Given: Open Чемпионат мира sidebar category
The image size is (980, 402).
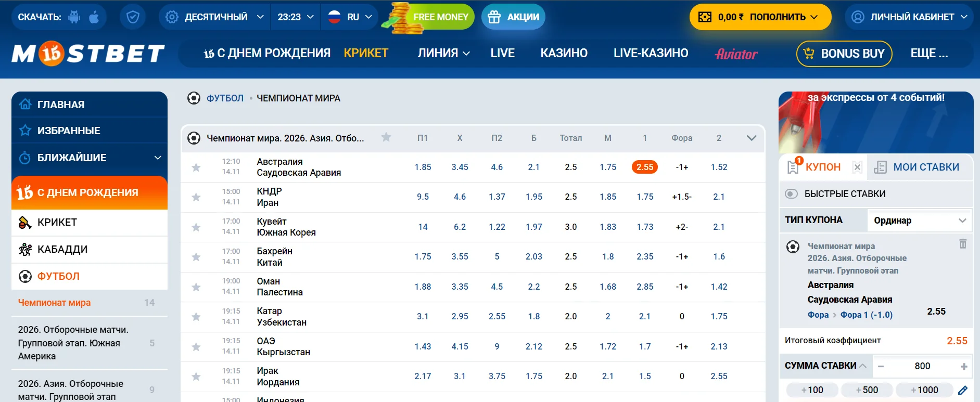Looking at the screenshot, I should pos(90,303).
